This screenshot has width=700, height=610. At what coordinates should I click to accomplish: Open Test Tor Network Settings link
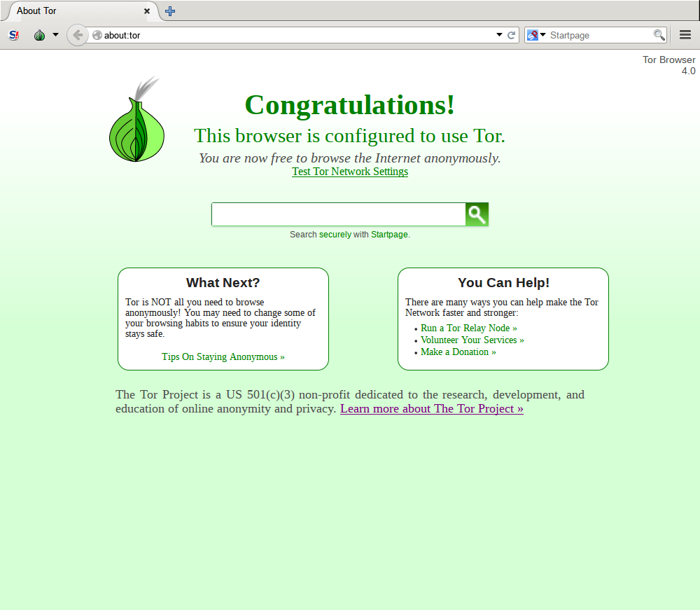point(350,172)
